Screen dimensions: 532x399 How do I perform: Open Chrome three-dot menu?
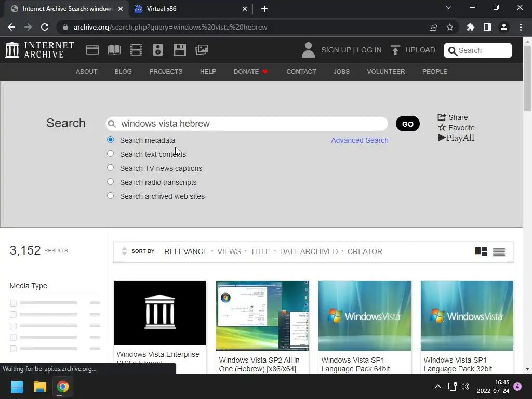521,27
